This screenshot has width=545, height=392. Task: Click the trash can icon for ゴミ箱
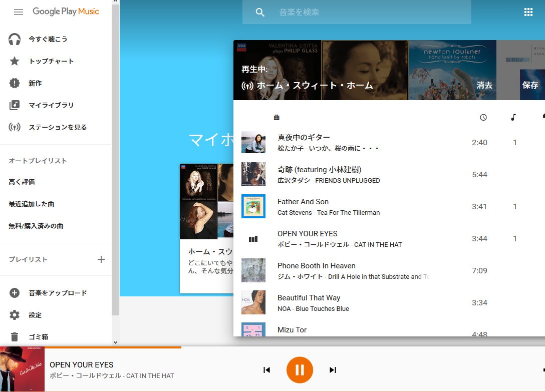tap(15, 337)
